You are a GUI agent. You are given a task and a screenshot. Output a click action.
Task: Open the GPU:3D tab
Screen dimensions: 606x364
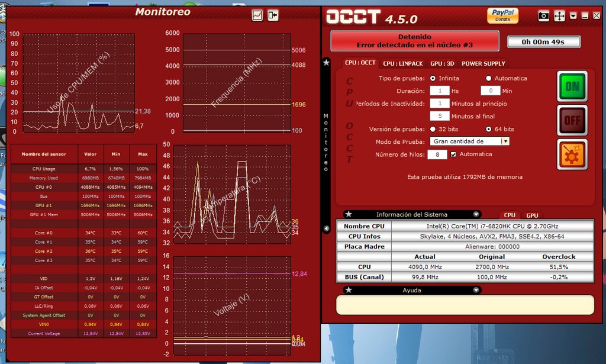[442, 63]
